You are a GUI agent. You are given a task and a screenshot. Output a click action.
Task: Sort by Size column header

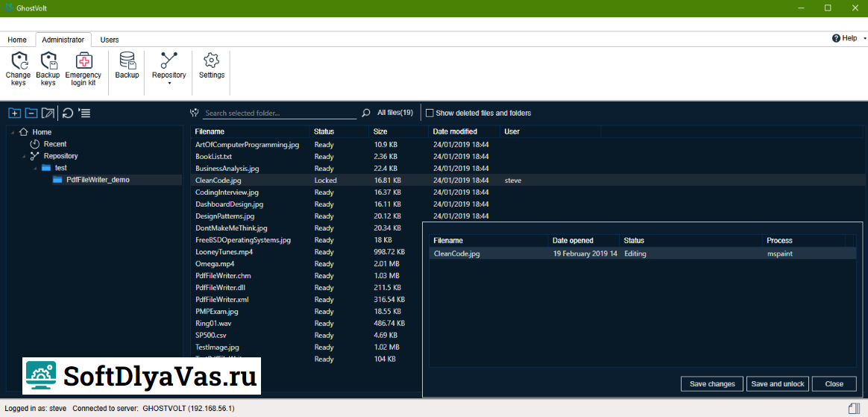click(398, 132)
